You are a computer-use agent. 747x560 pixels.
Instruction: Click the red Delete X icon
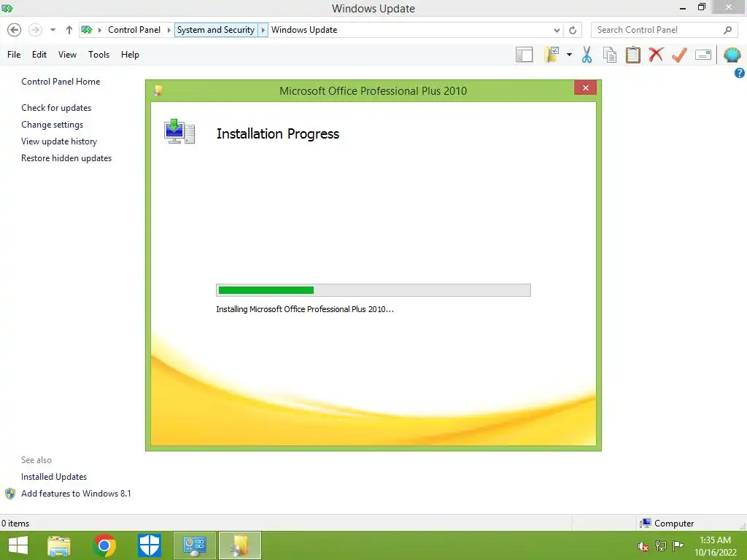(x=656, y=55)
